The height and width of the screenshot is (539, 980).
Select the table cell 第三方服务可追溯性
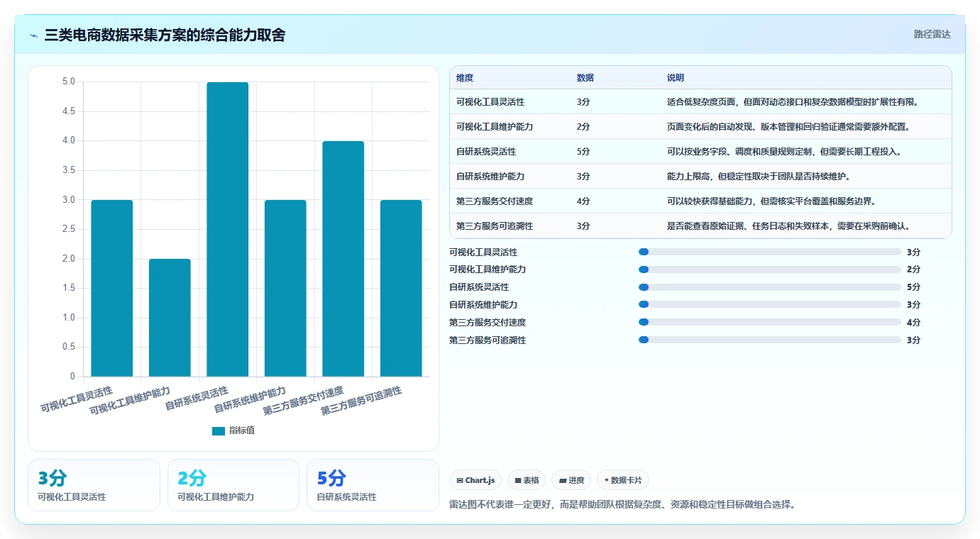(x=495, y=226)
